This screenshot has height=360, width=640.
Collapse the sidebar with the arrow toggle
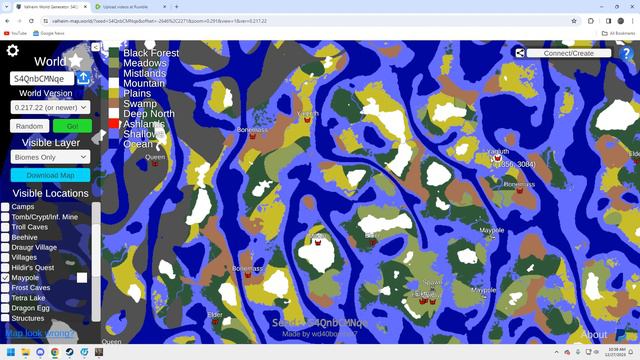[95, 47]
